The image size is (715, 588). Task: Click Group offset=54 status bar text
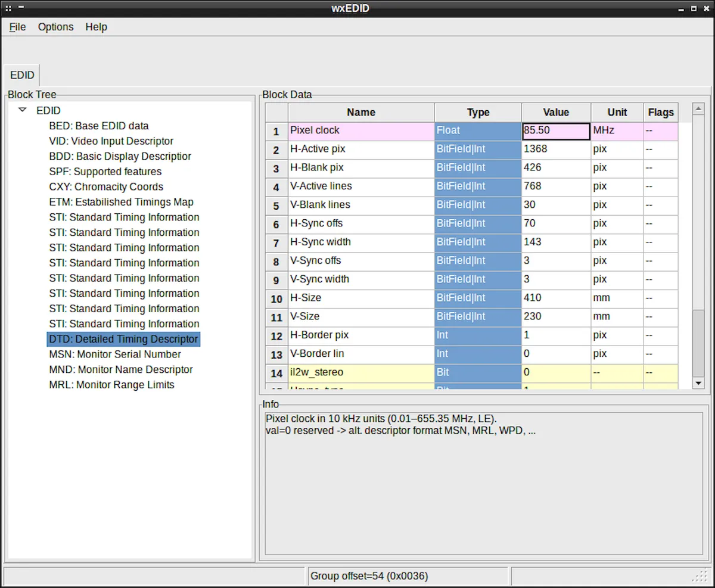[x=369, y=575]
